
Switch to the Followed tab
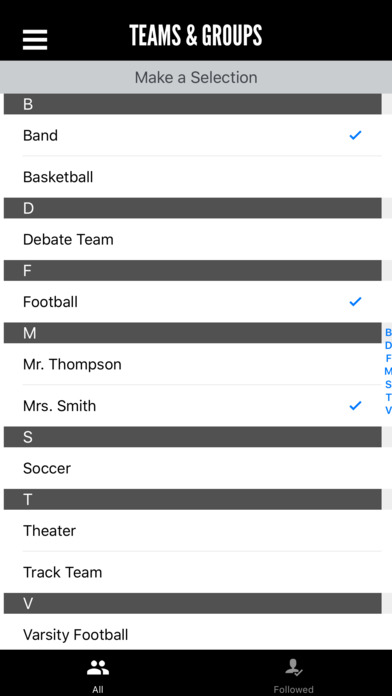[x=293, y=673]
